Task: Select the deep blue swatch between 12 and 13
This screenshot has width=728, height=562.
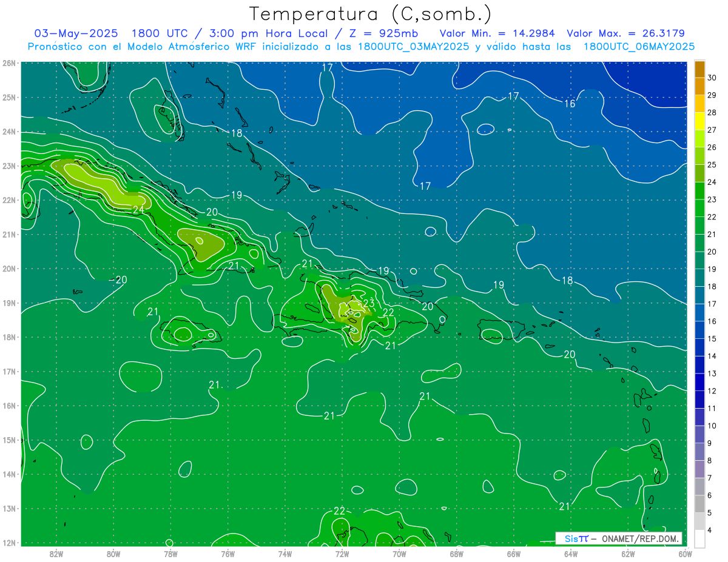Action: pyautogui.click(x=699, y=382)
